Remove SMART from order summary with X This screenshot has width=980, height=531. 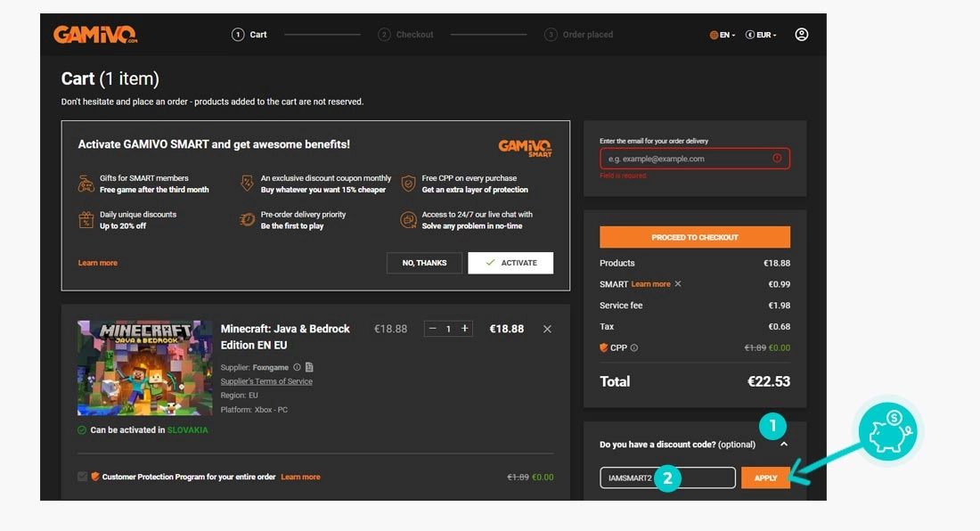(678, 284)
